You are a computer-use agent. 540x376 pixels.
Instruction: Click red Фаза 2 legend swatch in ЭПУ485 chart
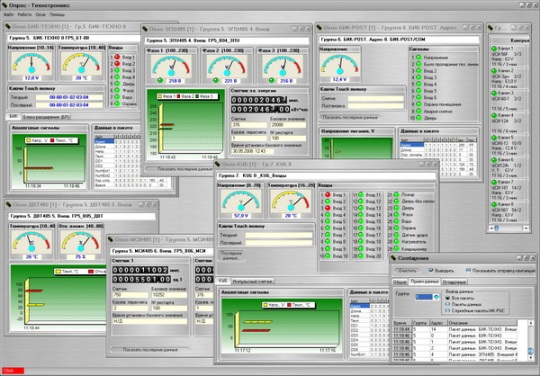pos(179,97)
